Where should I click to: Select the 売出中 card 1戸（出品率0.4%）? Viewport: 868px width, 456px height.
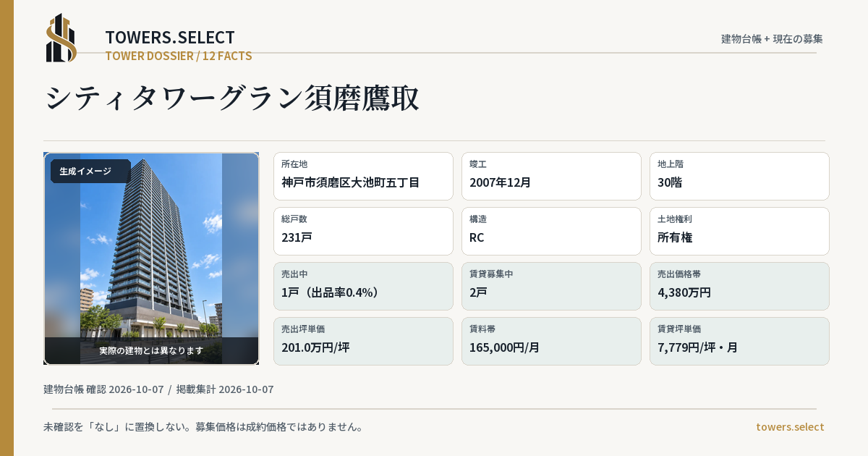(363, 286)
